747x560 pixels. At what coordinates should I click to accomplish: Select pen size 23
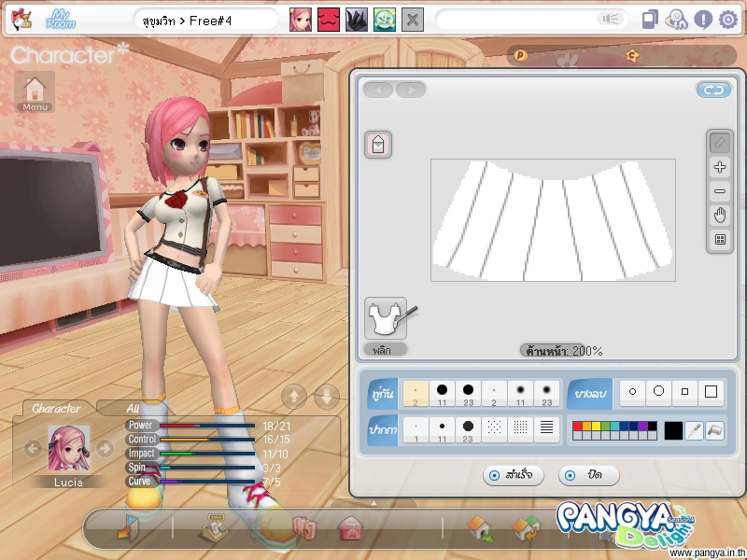(x=469, y=430)
